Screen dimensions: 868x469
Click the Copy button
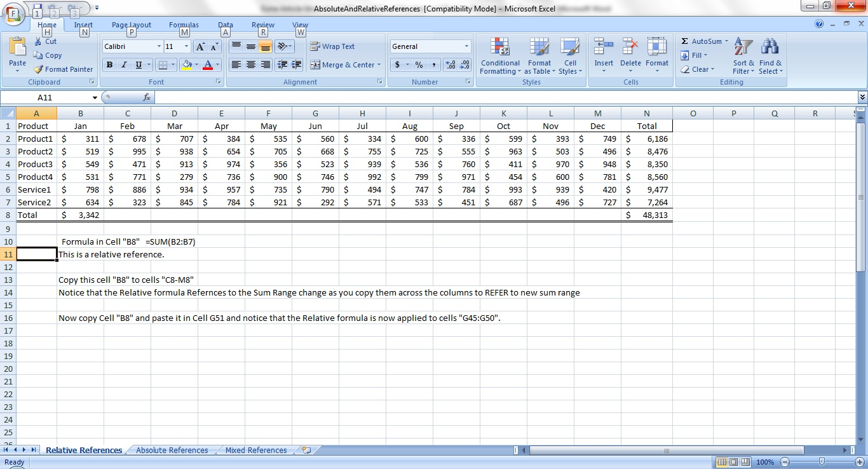coord(48,55)
